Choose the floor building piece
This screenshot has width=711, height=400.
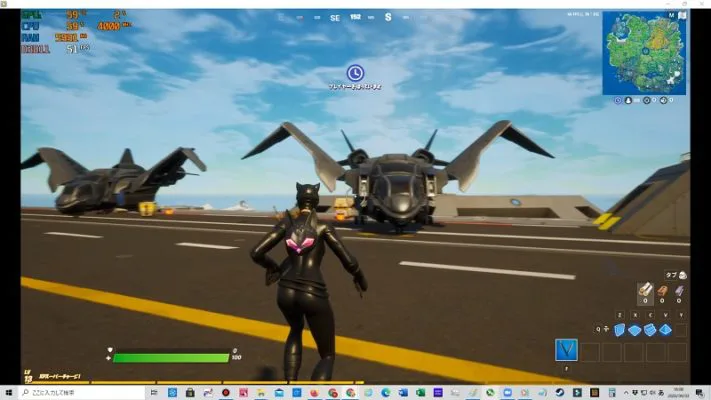(x=634, y=330)
